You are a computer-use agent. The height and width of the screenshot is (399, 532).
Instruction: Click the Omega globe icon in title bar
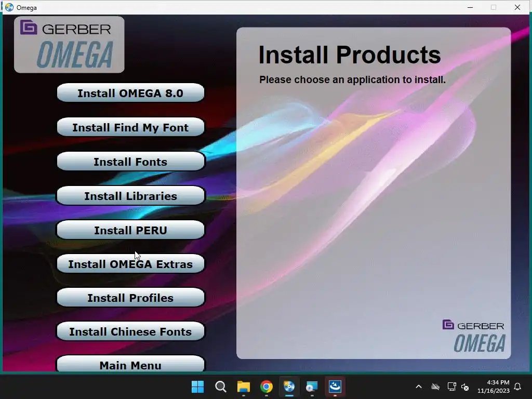tap(9, 7)
